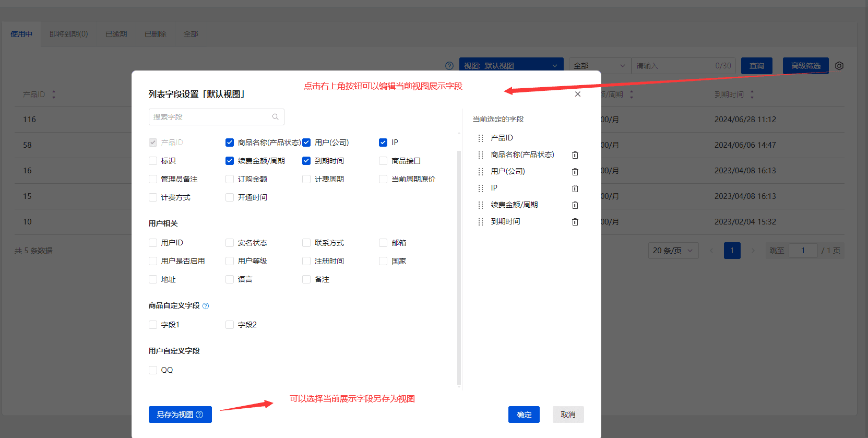Enable 商品接口 field
Image resolution: width=868 pixels, height=438 pixels.
pyautogui.click(x=383, y=161)
